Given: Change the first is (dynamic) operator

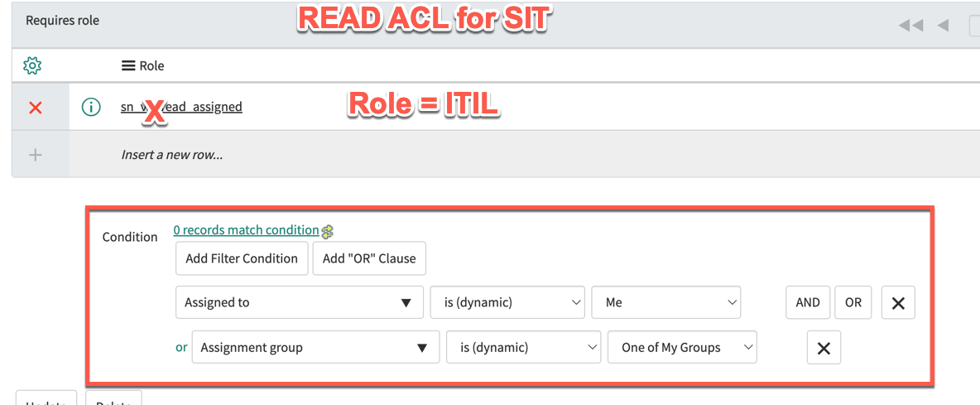Looking at the screenshot, I should coord(507,302).
